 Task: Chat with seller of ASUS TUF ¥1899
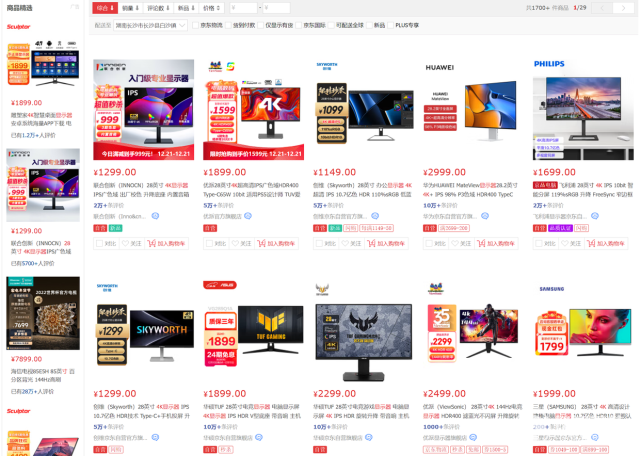point(259,438)
